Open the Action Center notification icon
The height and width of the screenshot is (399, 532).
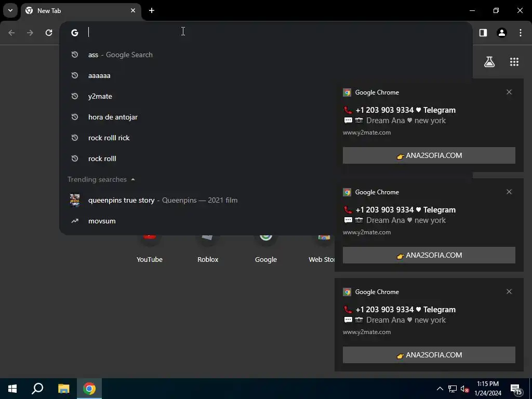[516, 389]
